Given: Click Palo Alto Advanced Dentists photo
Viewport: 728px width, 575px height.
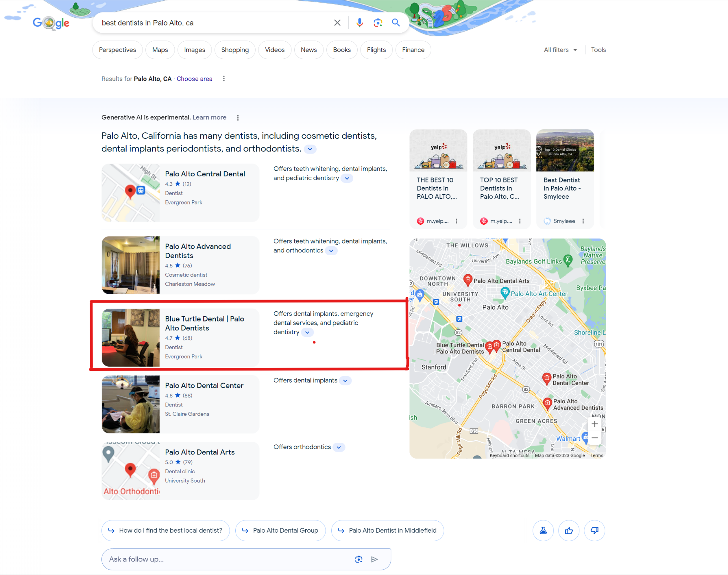Looking at the screenshot, I should (130, 265).
